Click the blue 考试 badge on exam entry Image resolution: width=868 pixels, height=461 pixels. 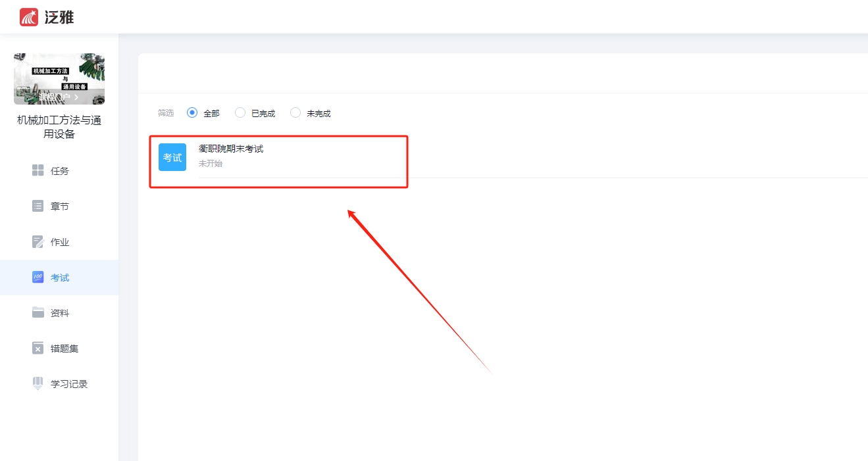coord(172,157)
